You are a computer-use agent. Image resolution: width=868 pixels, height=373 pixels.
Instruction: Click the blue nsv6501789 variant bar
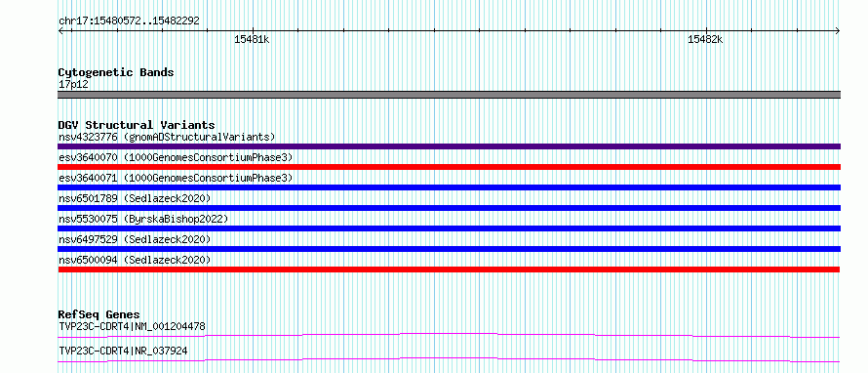(x=449, y=208)
